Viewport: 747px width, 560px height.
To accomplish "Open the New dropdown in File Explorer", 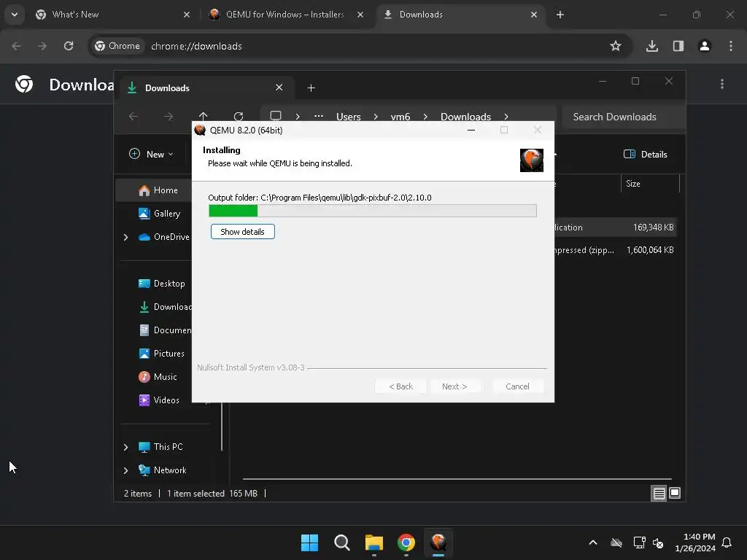I will tap(152, 155).
